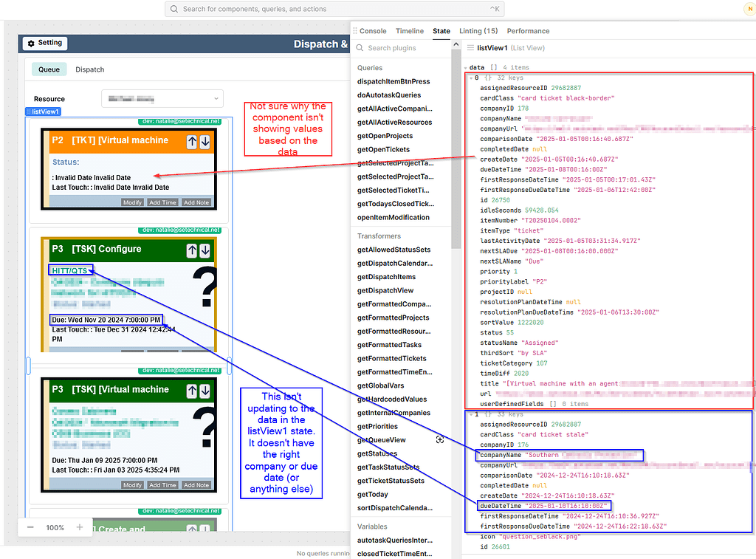Click Add Note on the P2 card
This screenshot has width=756, height=559.
click(196, 202)
